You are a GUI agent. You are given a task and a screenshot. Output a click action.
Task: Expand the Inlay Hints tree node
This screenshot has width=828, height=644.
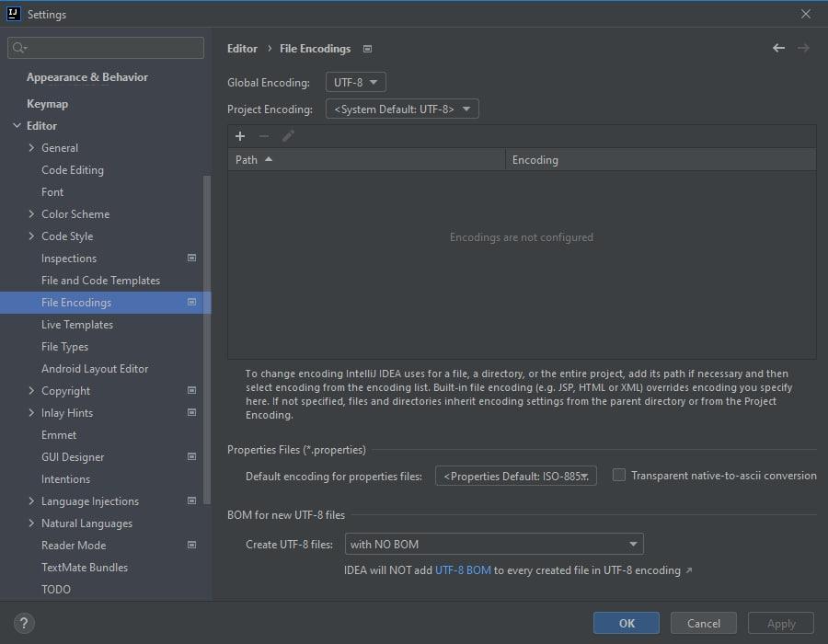coord(31,413)
